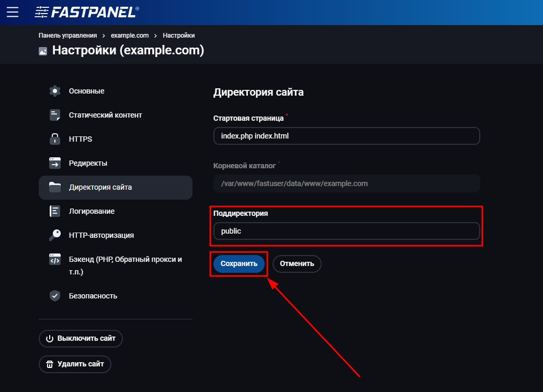Select the Директория сайта folder icon
This screenshot has width=543, height=392.
coord(55,187)
